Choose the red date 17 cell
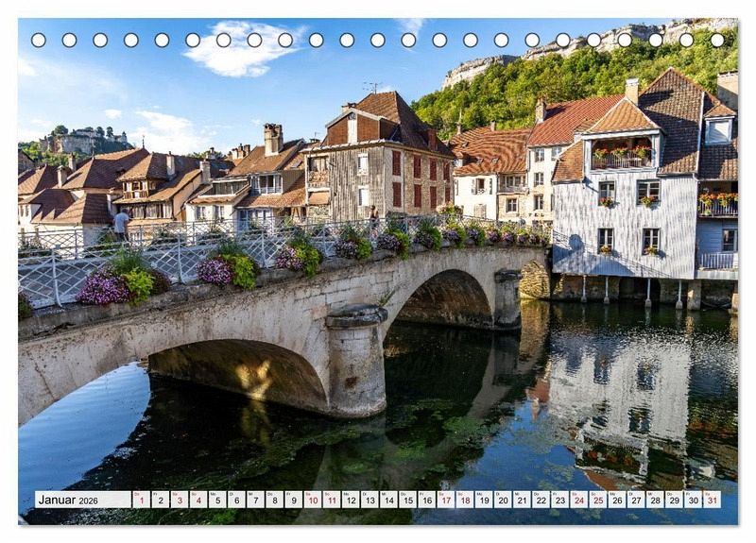Screen dimensions: 756x543 click(x=446, y=500)
